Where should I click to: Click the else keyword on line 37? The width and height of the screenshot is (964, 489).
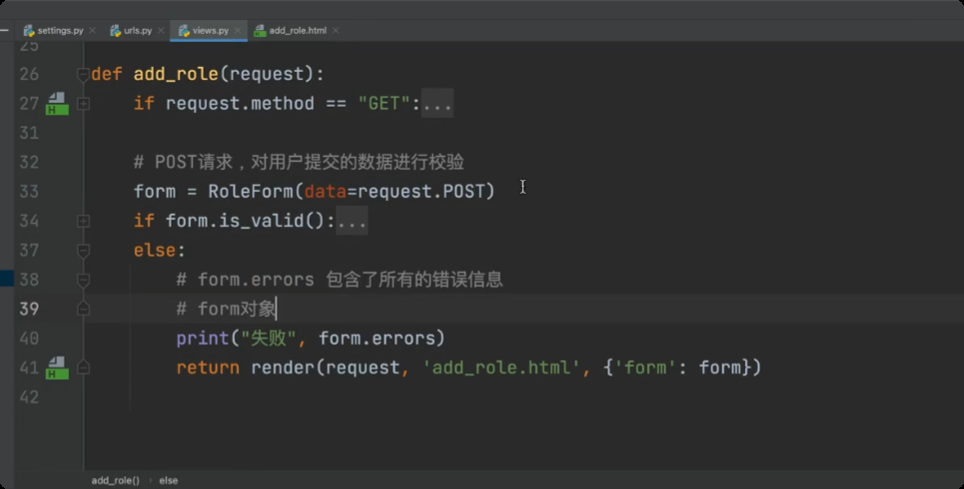[x=155, y=250]
